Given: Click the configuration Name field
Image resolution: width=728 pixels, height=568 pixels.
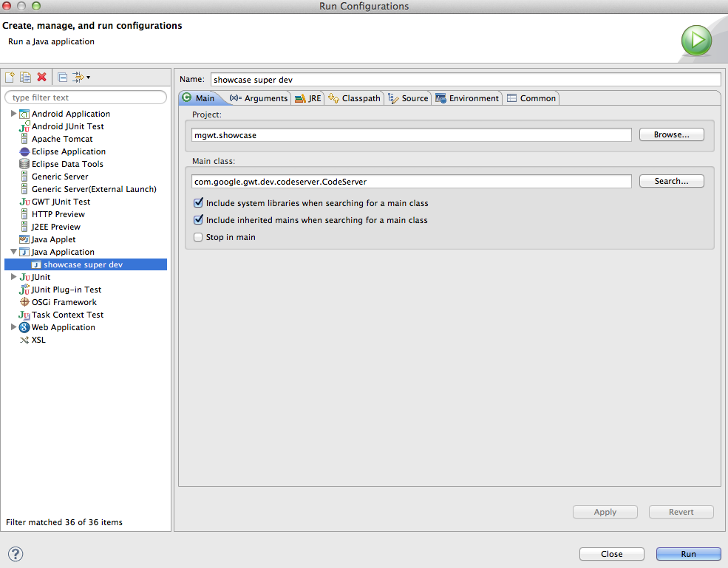Looking at the screenshot, I should 466,80.
